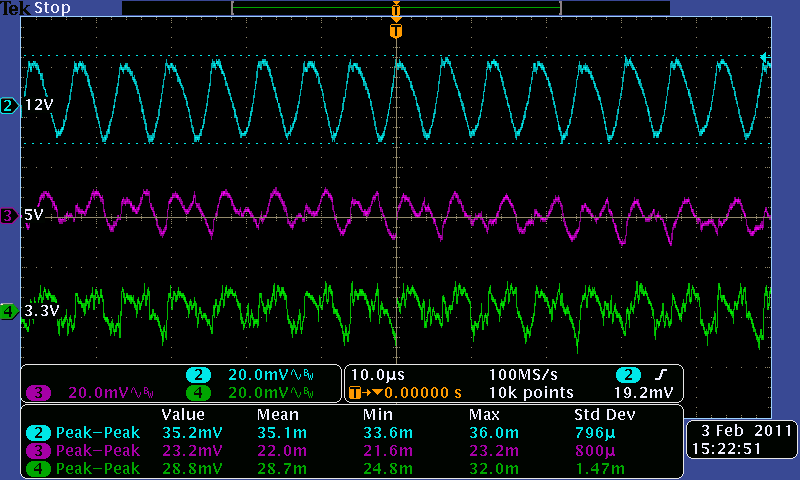Click the Max column header

pos(484,415)
